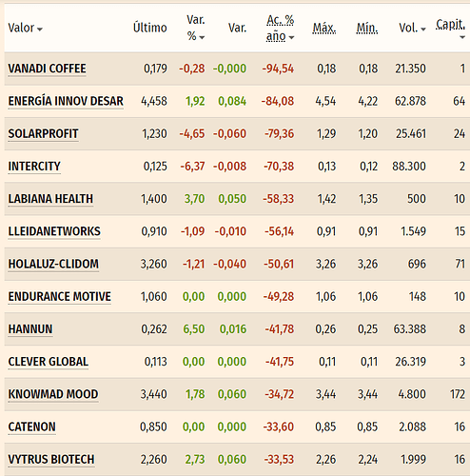Open KNOWMAD MOOD stock link
Screen dimensions: 470x476
[x=53, y=394]
